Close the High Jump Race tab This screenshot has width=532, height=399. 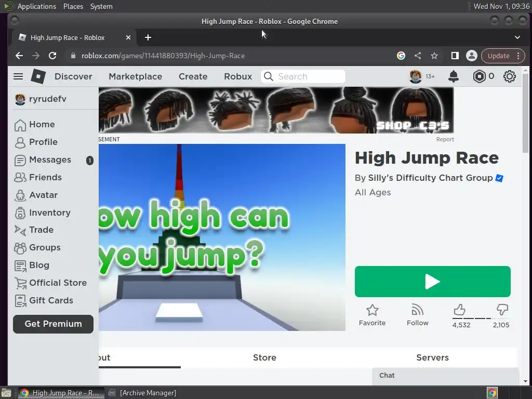point(128,37)
